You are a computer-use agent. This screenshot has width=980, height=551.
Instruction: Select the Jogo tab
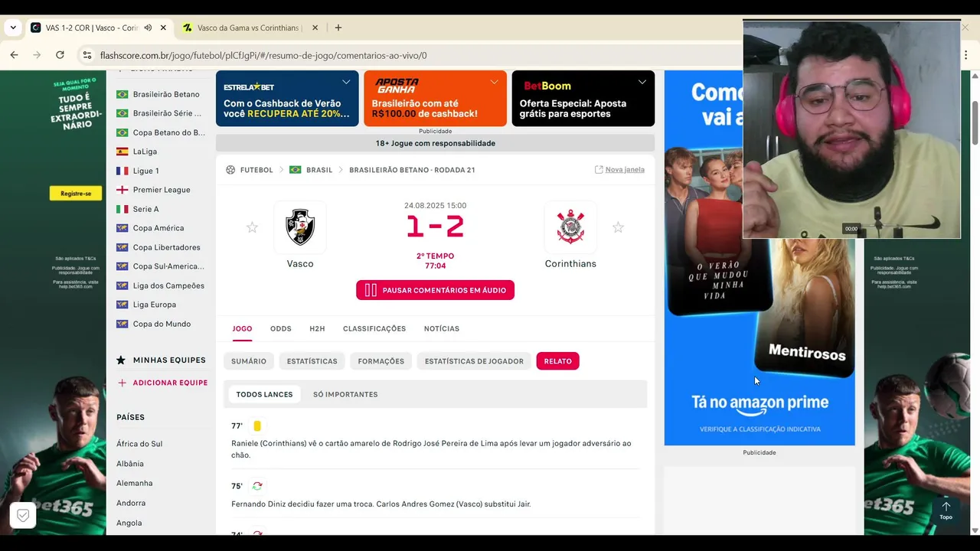242,328
